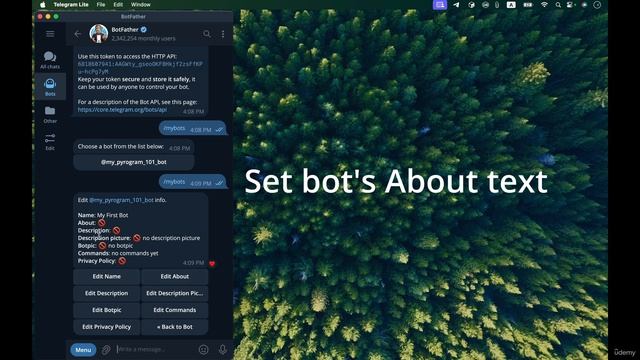Open the Apple menu
The image size is (640, 360).
click(x=42, y=4)
